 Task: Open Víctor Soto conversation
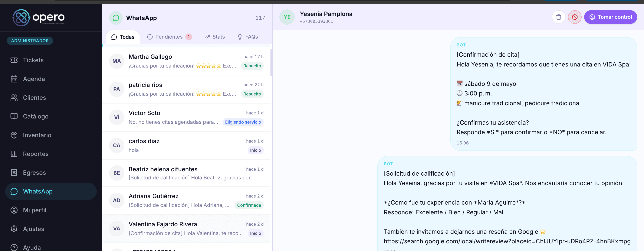[x=187, y=117]
